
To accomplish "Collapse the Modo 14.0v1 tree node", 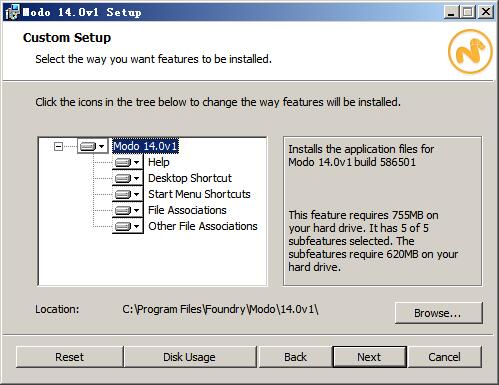I will coord(58,146).
